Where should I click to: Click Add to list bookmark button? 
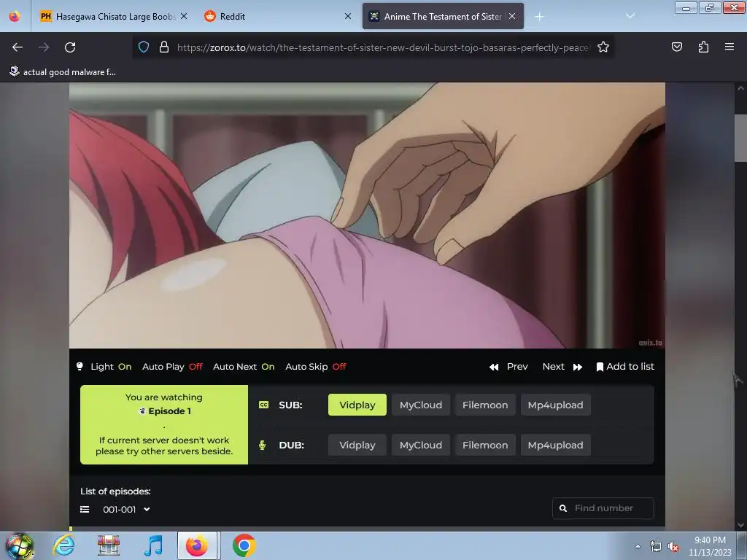[625, 367]
